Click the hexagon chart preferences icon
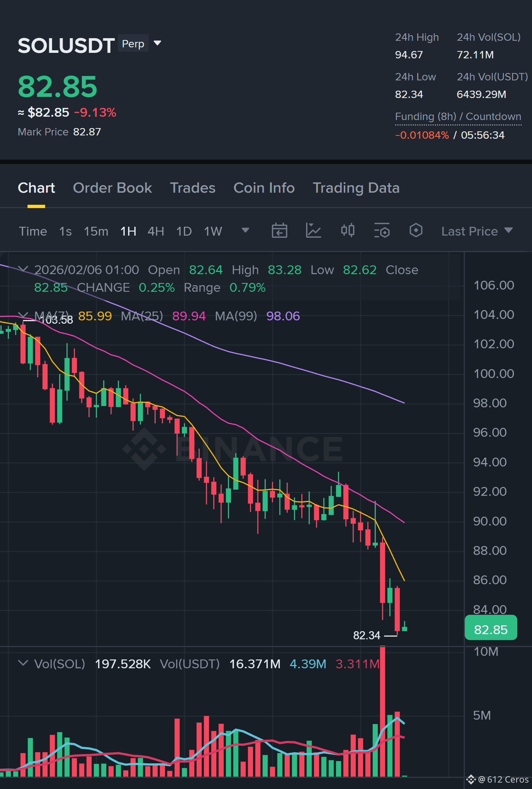The height and width of the screenshot is (789, 532). click(x=416, y=230)
